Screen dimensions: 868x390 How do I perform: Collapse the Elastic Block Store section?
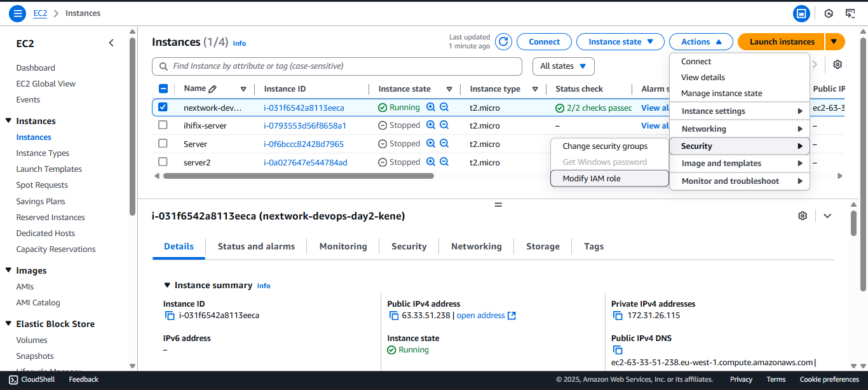click(x=8, y=324)
